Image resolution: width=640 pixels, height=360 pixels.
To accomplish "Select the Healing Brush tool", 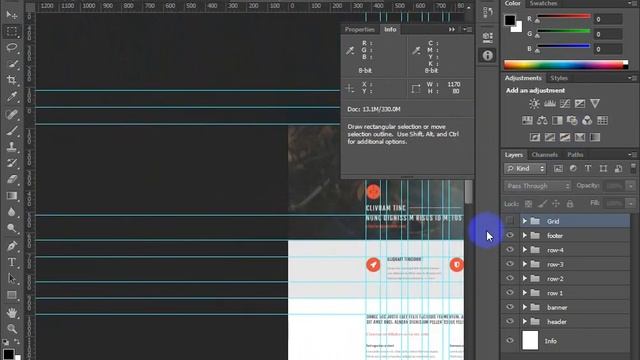I will point(11,114).
